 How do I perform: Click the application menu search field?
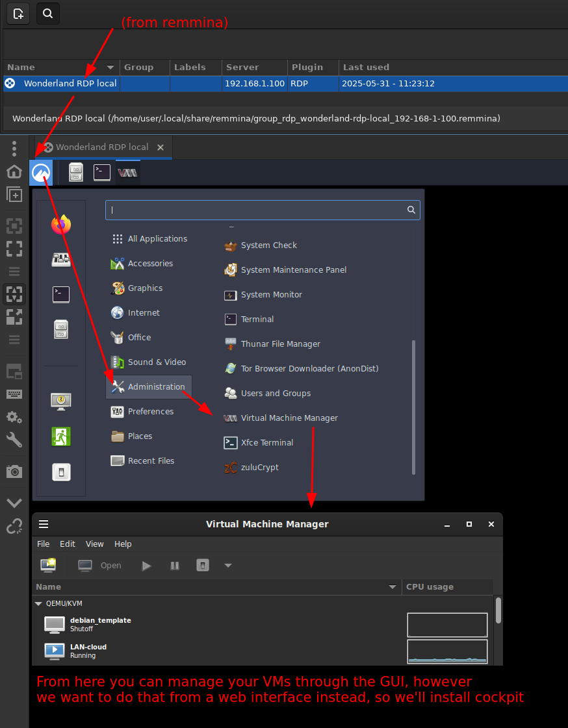263,210
